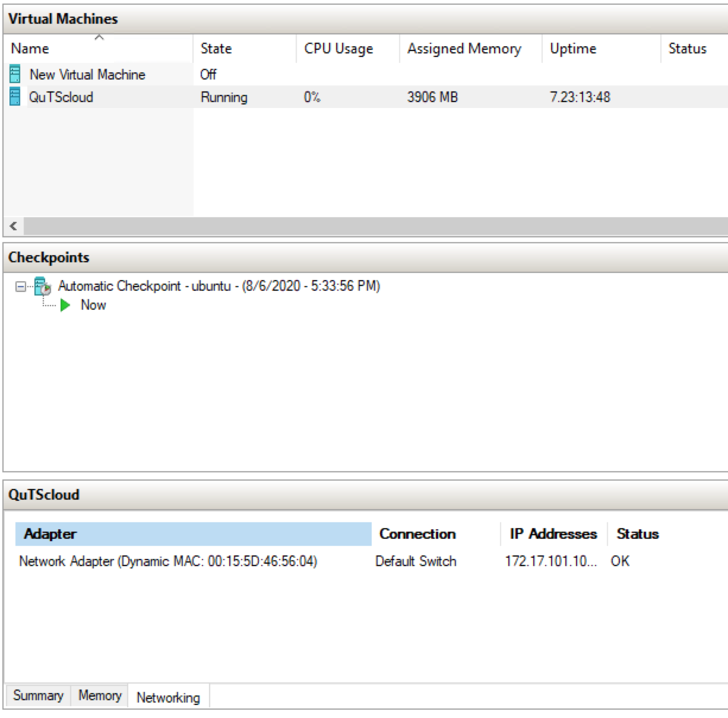Select the Network Adapter Dynamic MAC row
Viewport: 728px width, 718px height.
point(168,561)
